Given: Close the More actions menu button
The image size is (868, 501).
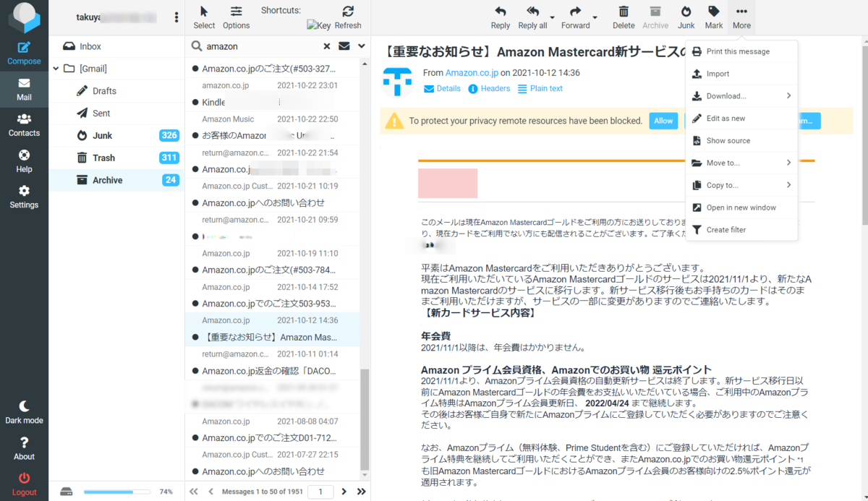Looking at the screenshot, I should [741, 17].
